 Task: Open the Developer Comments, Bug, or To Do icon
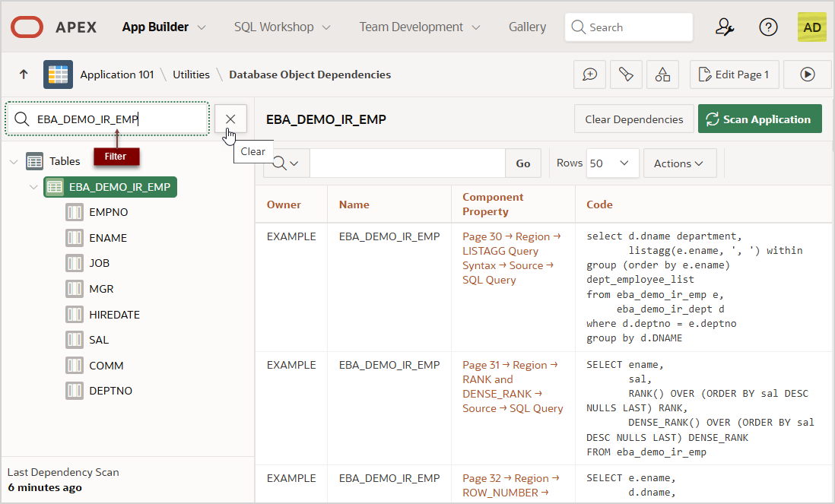626,74
